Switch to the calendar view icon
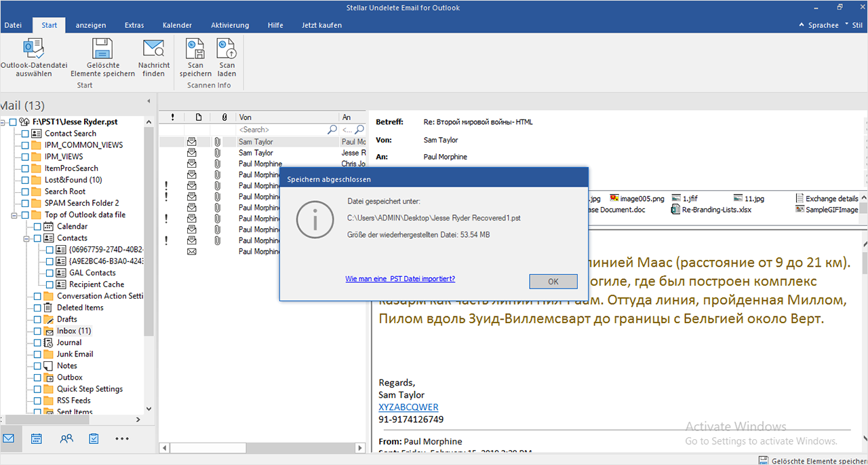This screenshot has width=868, height=465. click(37, 439)
